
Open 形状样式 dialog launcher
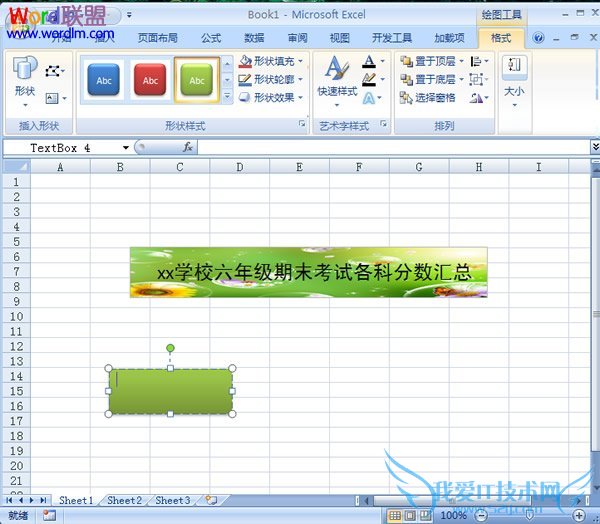(x=302, y=124)
